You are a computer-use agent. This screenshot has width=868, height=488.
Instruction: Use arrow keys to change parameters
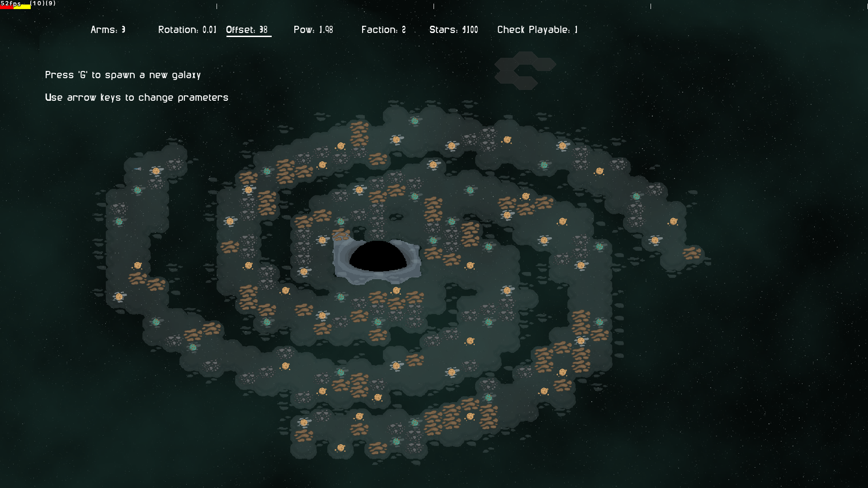pyautogui.click(x=137, y=97)
